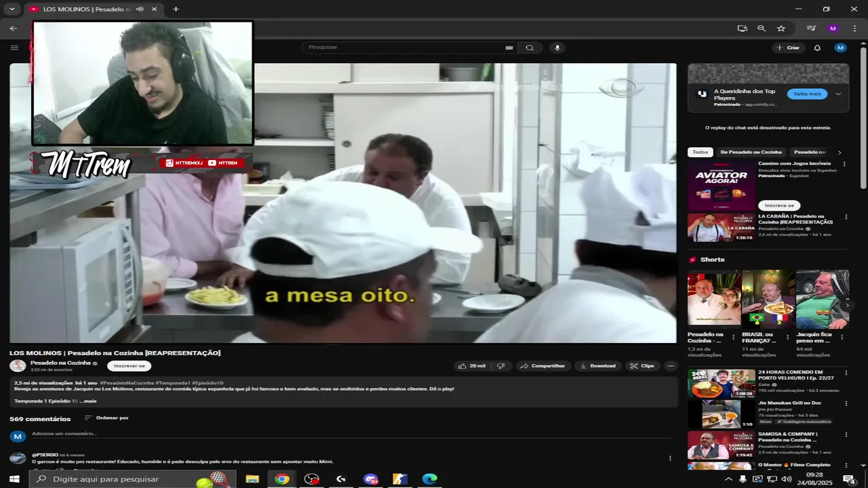
Task: Open 24 HORAS COMENDO EM PORTO VELHO video
Action: [x=722, y=384]
